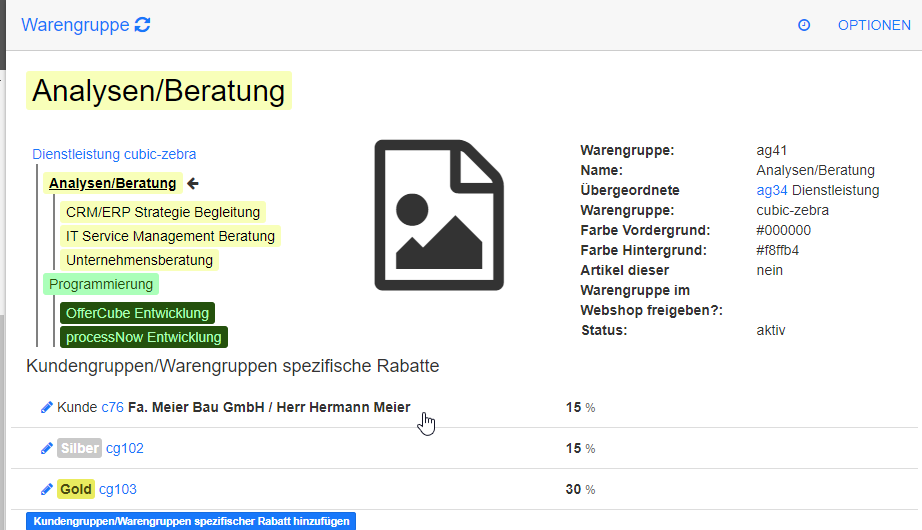The width and height of the screenshot is (922, 530).
Task: Open customer group link cg103
Action: click(x=118, y=489)
